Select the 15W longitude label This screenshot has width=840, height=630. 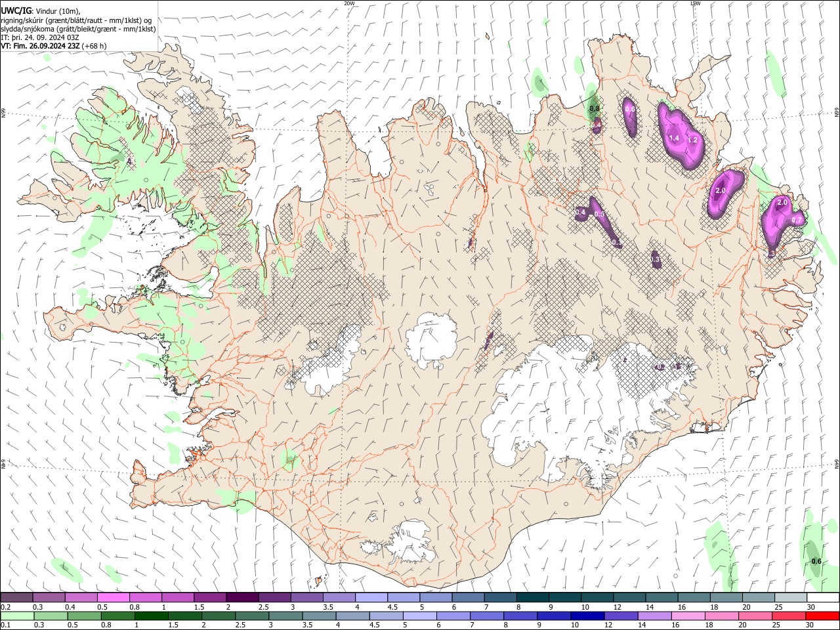694,3
